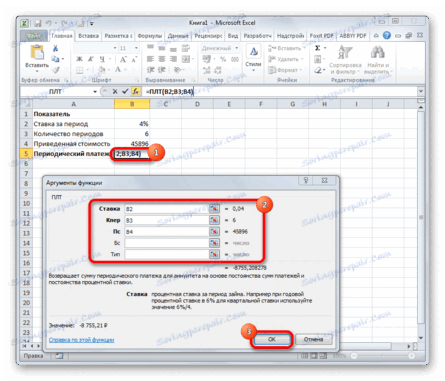Select row 3 header

click(26, 134)
